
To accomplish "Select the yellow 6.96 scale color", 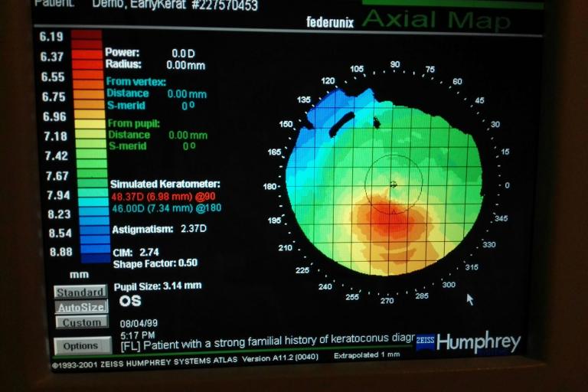I will coord(86,116).
